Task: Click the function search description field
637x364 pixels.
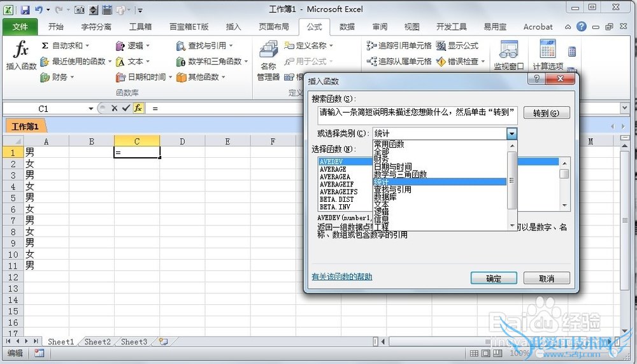Action: pyautogui.click(x=417, y=115)
